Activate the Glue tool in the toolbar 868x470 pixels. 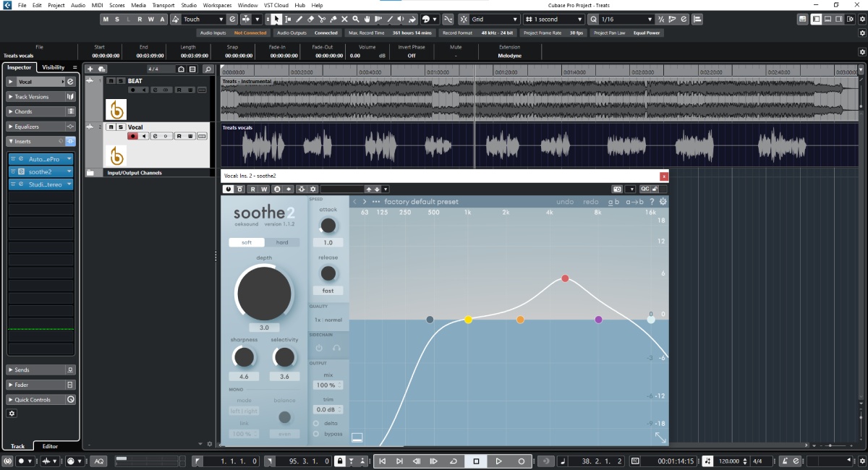point(333,19)
